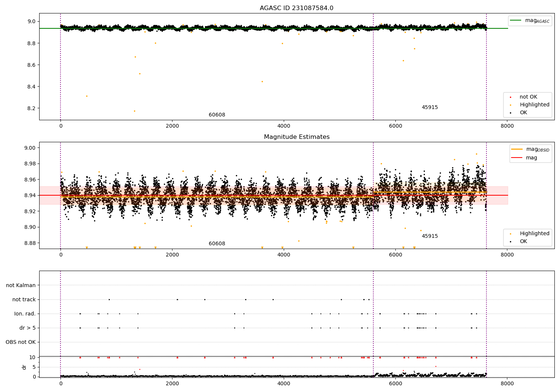Click the "8000" x-tick under the bottom plot
Viewport: 560px width, 392px height.
click(507, 384)
